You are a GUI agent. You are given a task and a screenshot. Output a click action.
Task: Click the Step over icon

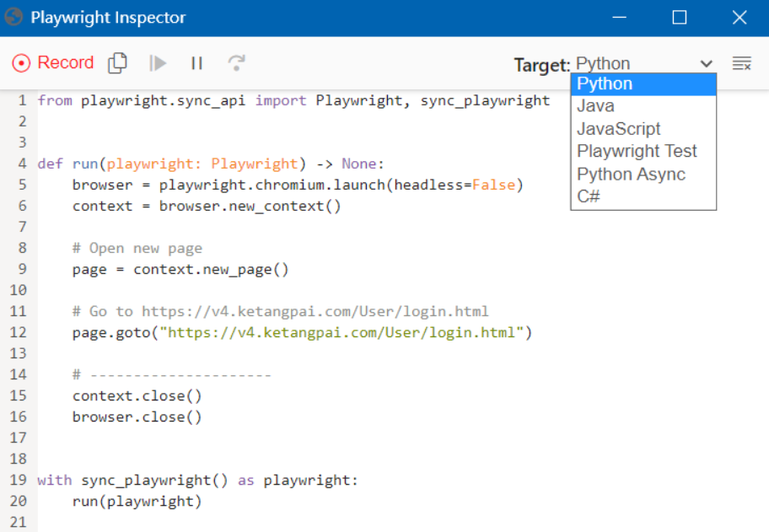236,62
